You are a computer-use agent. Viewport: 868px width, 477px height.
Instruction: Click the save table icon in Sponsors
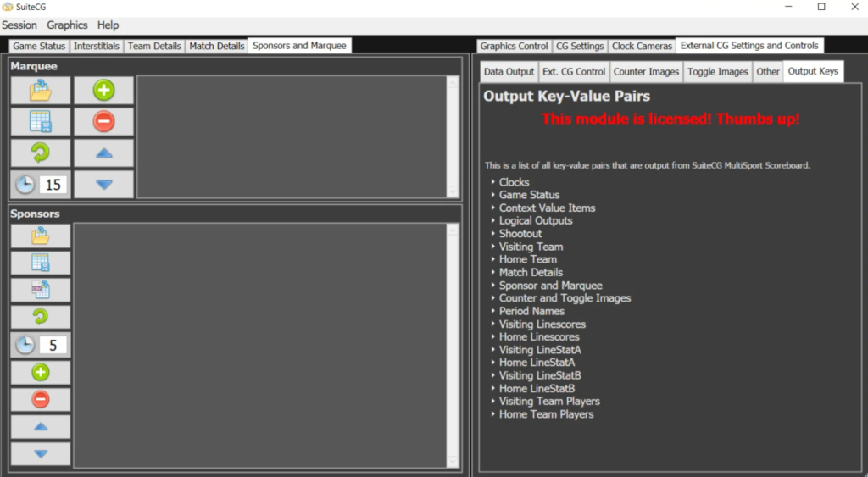coord(41,263)
